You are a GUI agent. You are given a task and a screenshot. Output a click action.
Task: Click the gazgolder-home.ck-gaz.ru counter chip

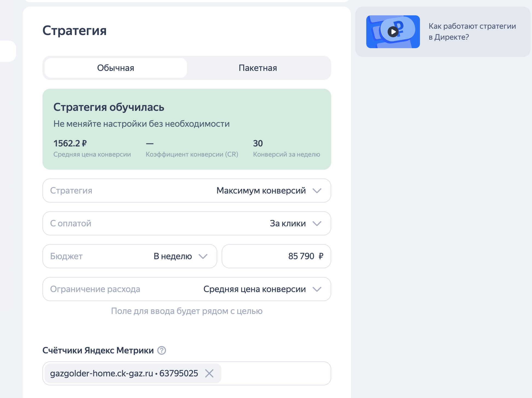click(124, 373)
